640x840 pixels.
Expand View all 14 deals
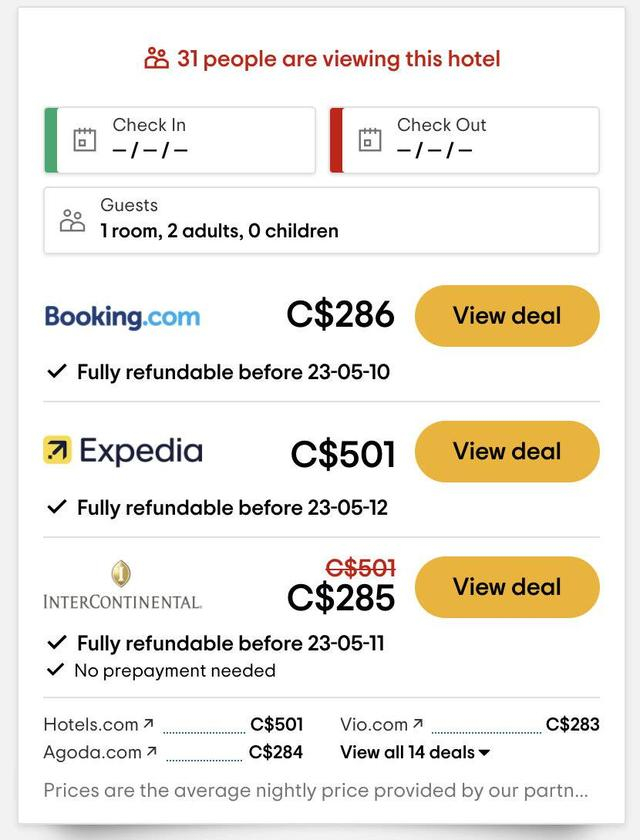pos(415,752)
